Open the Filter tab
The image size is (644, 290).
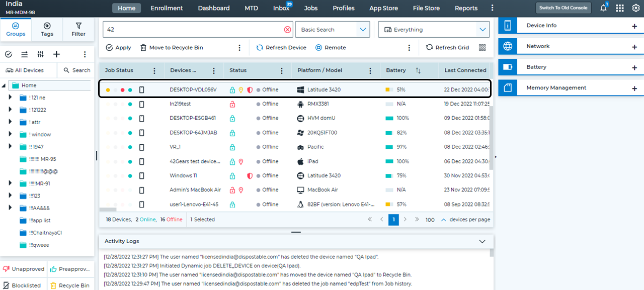(x=78, y=29)
